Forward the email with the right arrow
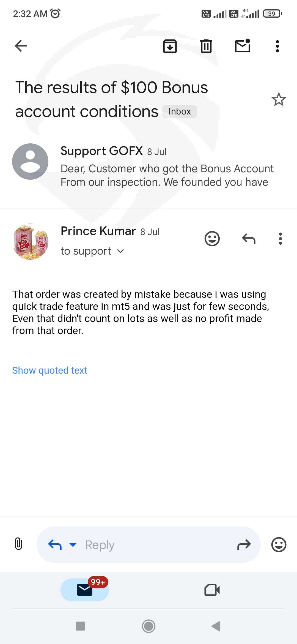Image resolution: width=297 pixels, height=644 pixels. [244, 544]
